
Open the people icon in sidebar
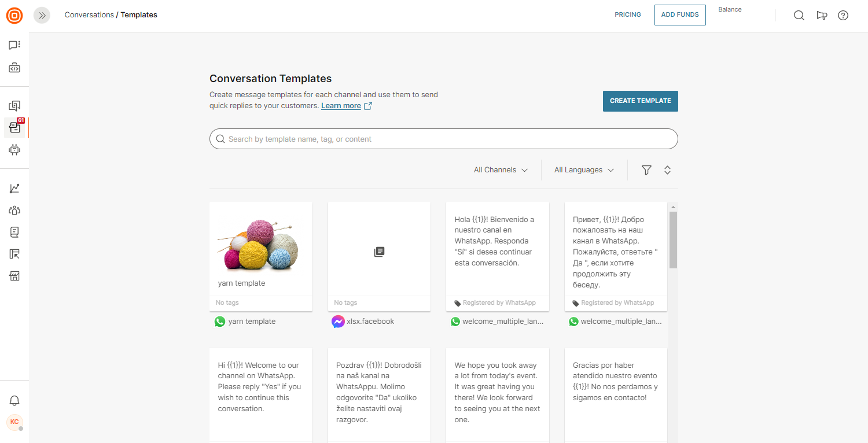pos(14,211)
